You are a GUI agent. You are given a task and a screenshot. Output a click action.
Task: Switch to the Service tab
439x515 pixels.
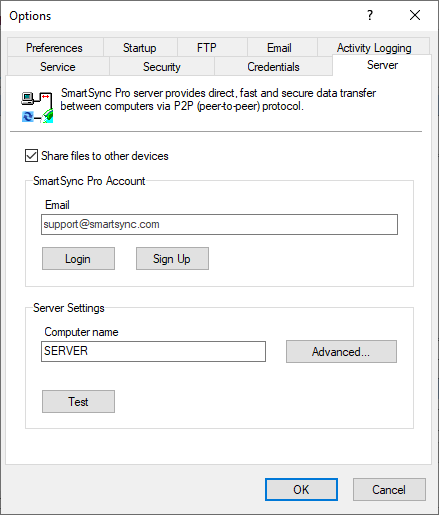click(58, 67)
